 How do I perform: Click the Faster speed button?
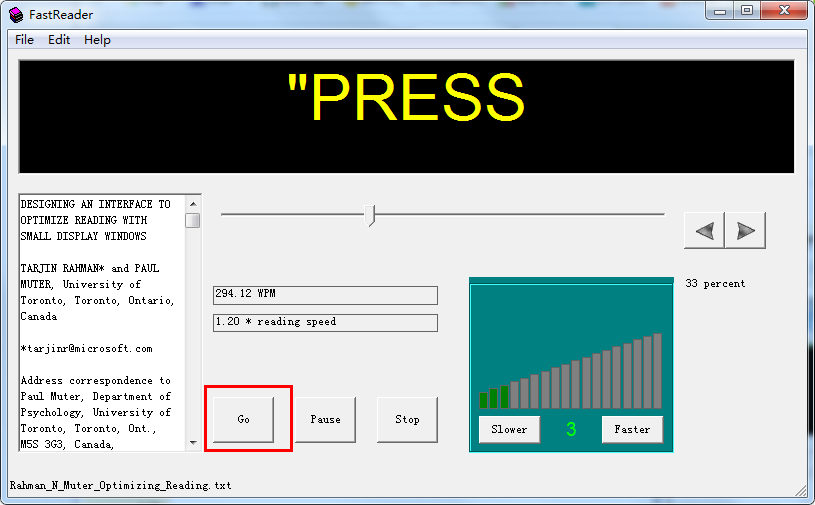(632, 429)
